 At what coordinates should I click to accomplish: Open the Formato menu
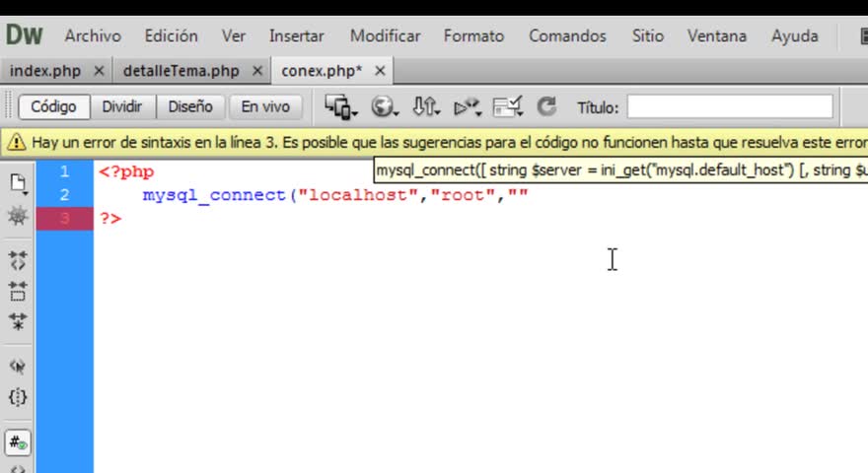[473, 35]
